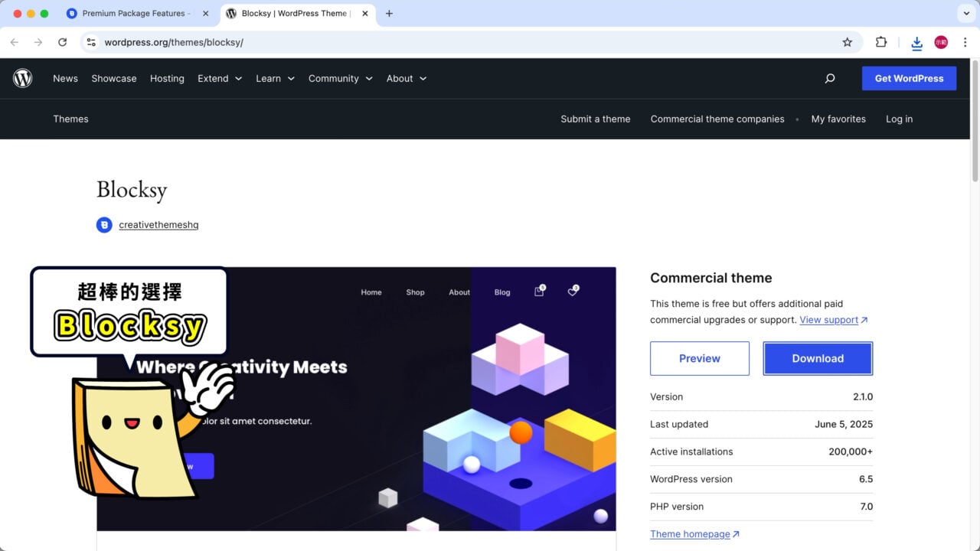Open Chrome's three-dot menu
Viewport: 980px width, 551px height.
pyautogui.click(x=965, y=42)
